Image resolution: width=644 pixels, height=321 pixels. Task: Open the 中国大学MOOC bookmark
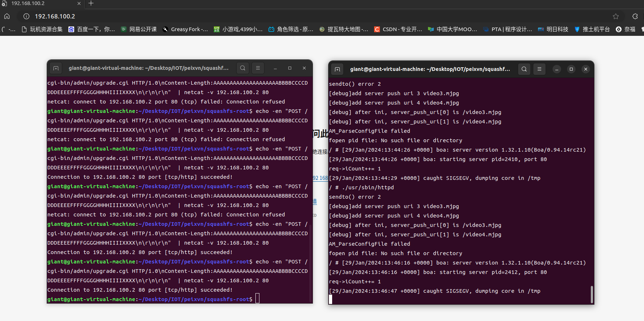coord(453,29)
